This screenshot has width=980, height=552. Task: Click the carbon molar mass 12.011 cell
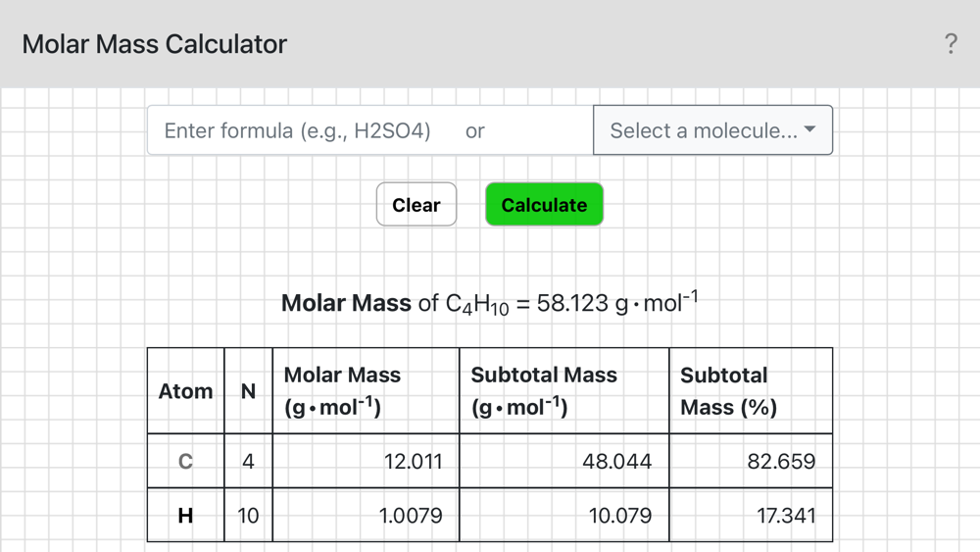pos(366,462)
